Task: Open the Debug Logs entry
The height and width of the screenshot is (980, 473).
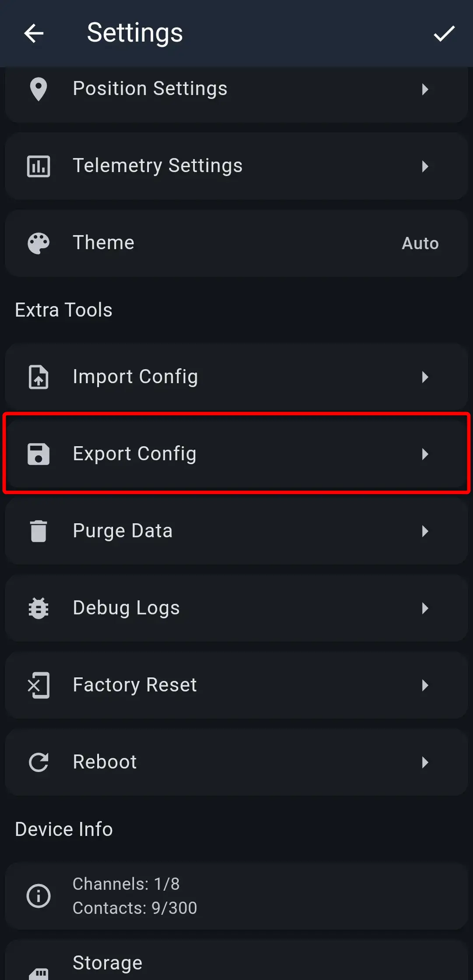Action: coord(126,608)
